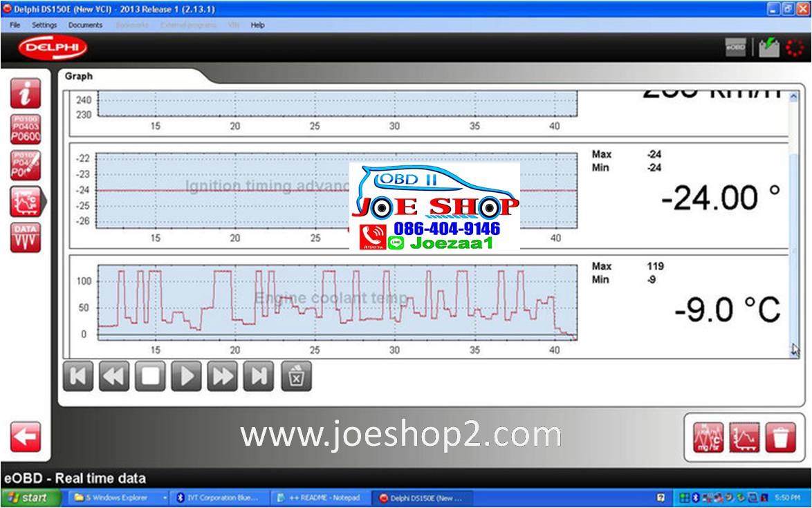Image resolution: width=812 pixels, height=508 pixels.
Task: Stop the graph recording
Action: coord(150,376)
